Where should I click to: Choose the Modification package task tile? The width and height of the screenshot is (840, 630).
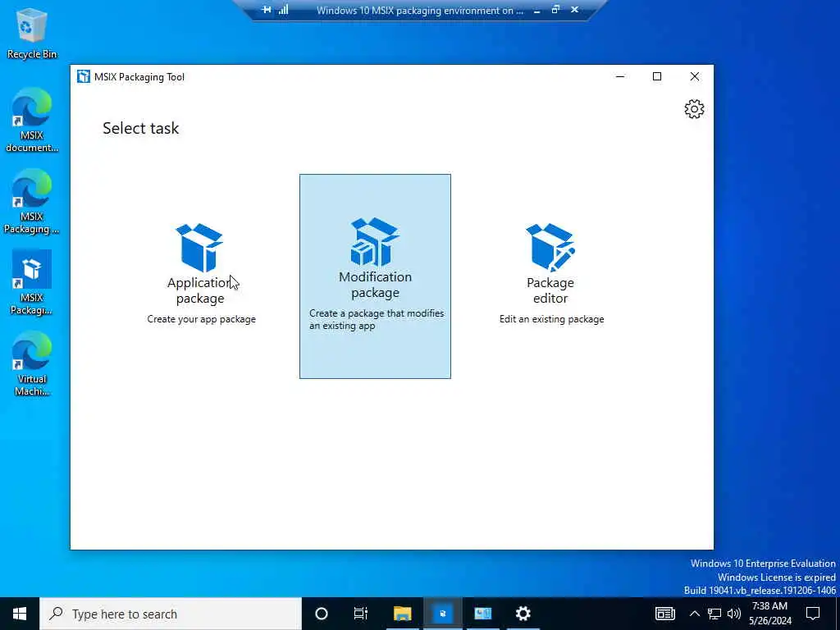tap(375, 276)
